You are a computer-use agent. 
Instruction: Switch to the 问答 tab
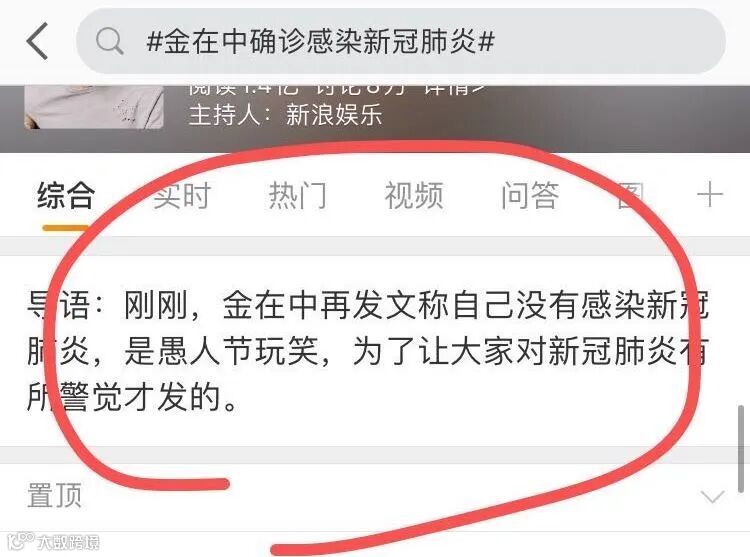click(x=530, y=195)
